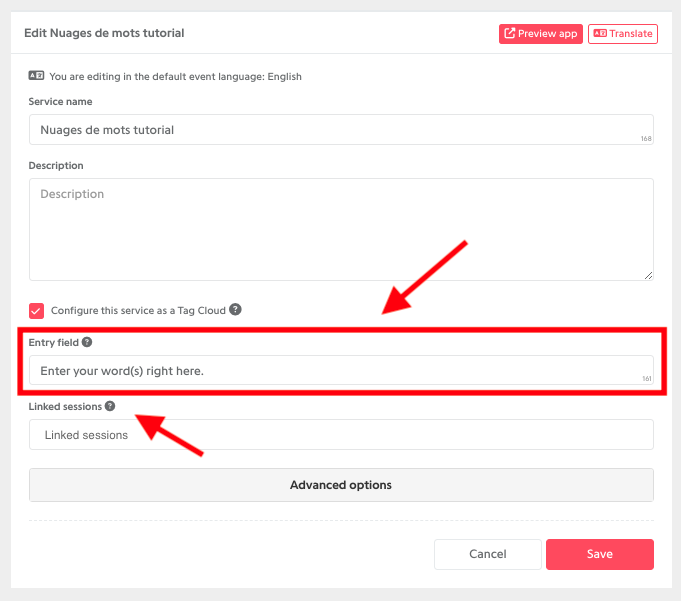Click the Preview app external-link icon
The width and height of the screenshot is (681, 601).
(509, 33)
